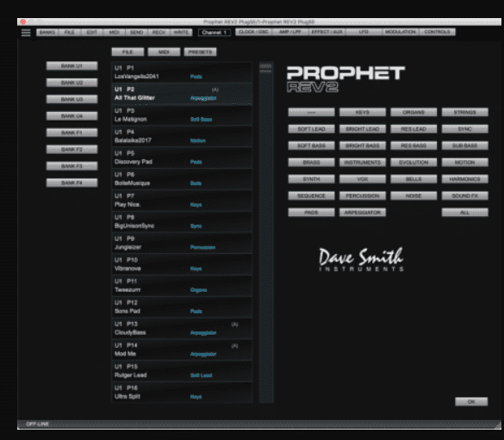
Task: Select preset U1 P10 Vibranova
Action: tap(182, 264)
